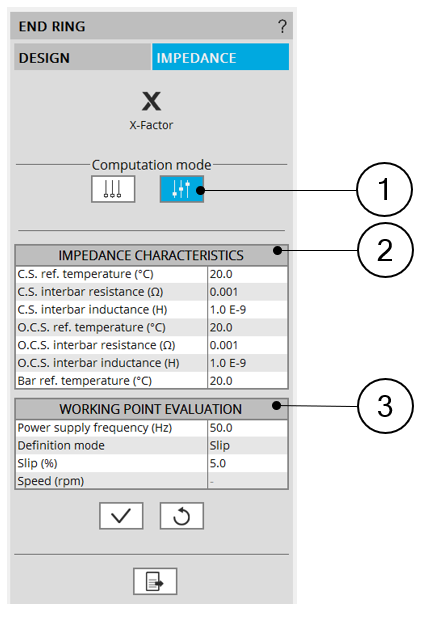Click the X-Factor icon

click(151, 101)
